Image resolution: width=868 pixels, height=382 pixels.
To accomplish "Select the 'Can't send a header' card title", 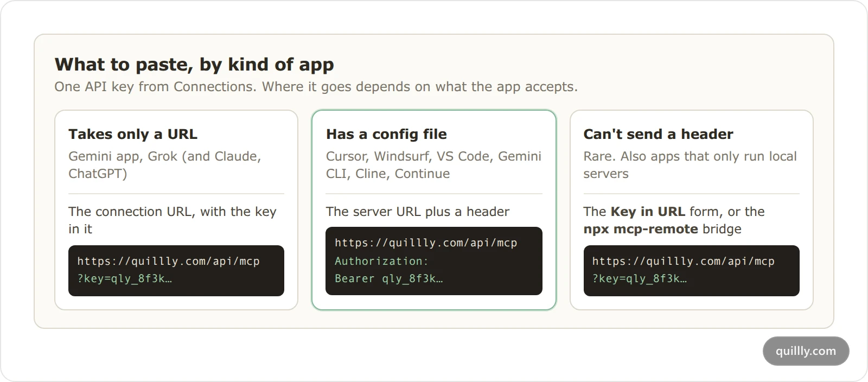I will [658, 134].
